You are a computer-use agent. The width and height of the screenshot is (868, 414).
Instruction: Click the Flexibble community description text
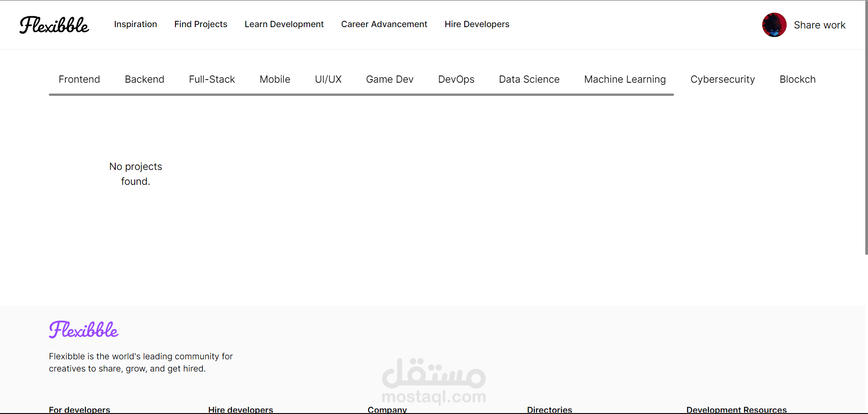pos(141,362)
